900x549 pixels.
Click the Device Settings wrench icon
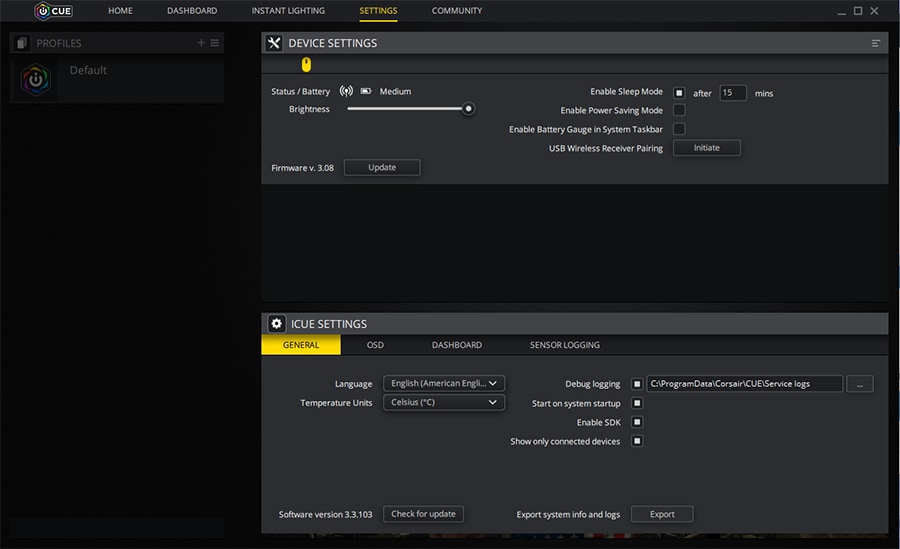(x=275, y=43)
